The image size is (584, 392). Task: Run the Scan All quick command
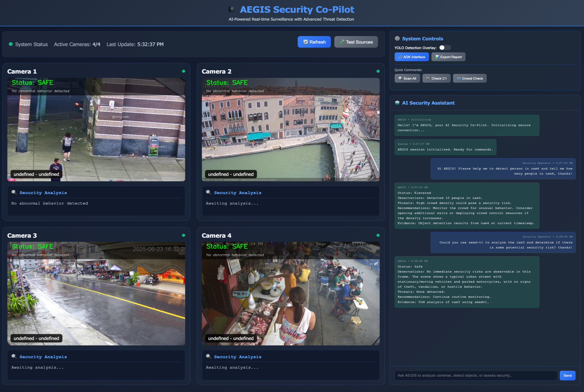click(407, 78)
